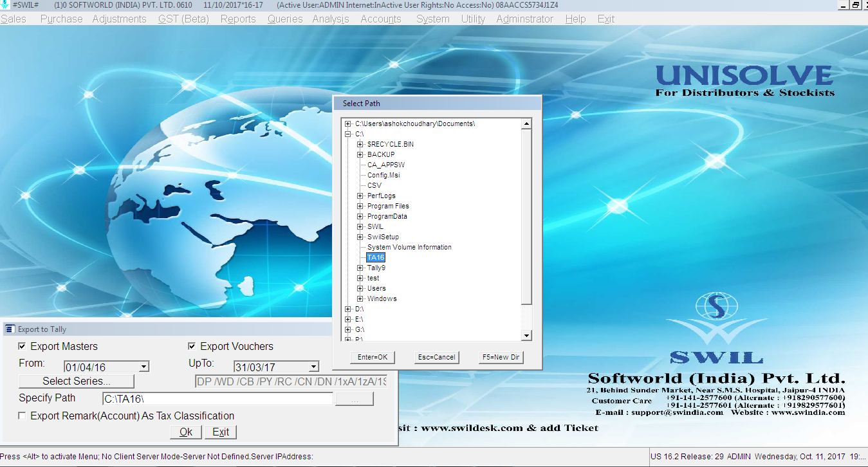The width and height of the screenshot is (868, 467).
Task: Expand the E:\ drive node
Action: click(x=348, y=319)
